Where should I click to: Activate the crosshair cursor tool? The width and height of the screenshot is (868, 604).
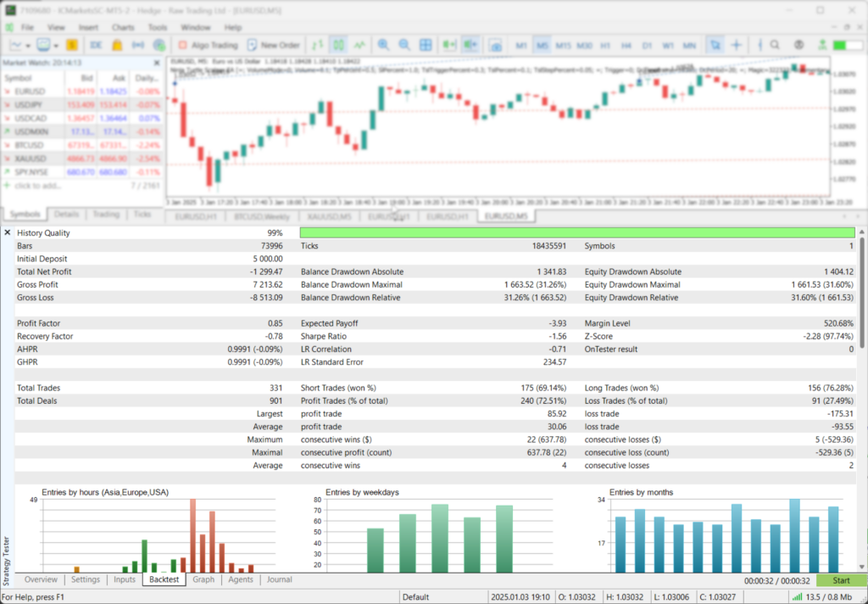735,45
